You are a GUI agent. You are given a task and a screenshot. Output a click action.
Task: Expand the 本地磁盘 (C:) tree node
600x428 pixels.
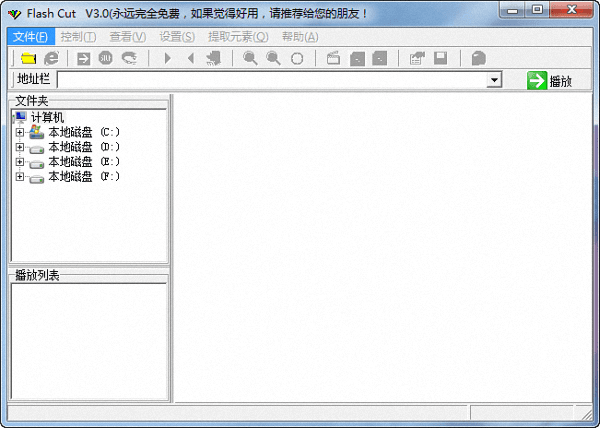tap(19, 132)
